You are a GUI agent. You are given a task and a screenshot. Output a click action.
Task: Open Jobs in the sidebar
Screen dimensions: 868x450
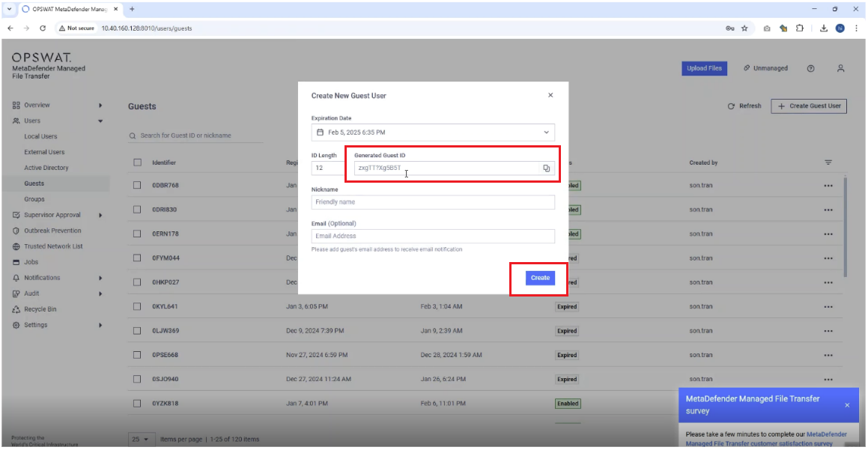pos(31,262)
